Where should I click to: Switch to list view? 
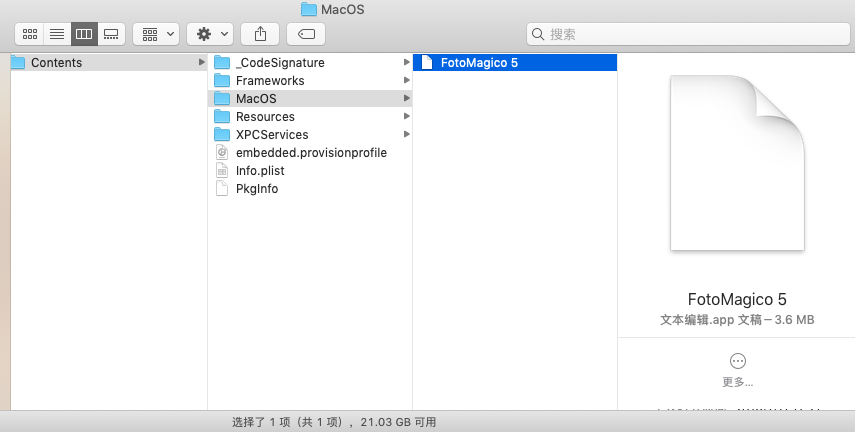(x=57, y=34)
